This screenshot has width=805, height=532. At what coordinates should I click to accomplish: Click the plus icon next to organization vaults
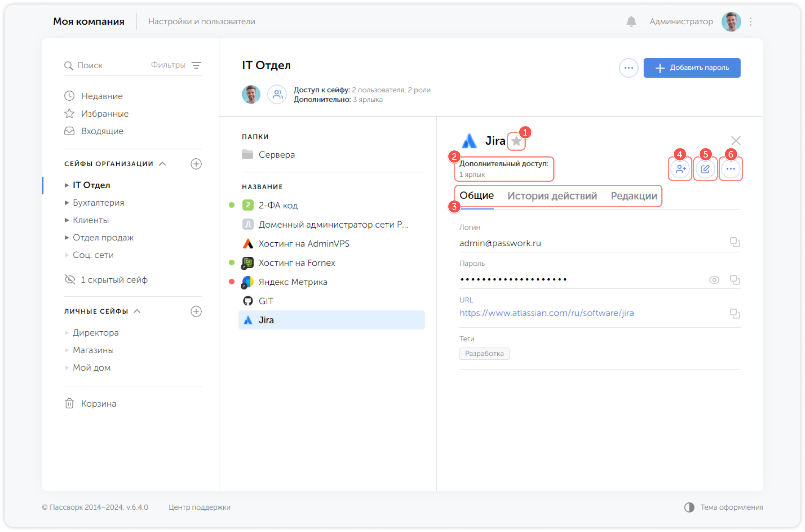pos(196,164)
